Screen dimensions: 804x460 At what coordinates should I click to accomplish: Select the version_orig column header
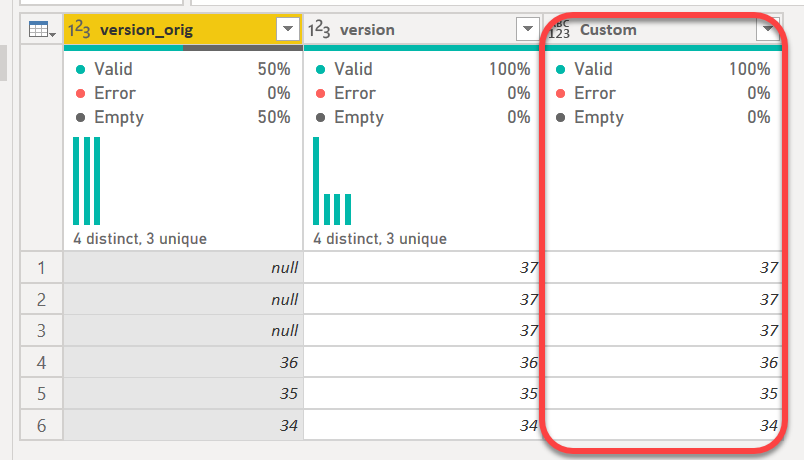[x=183, y=29]
